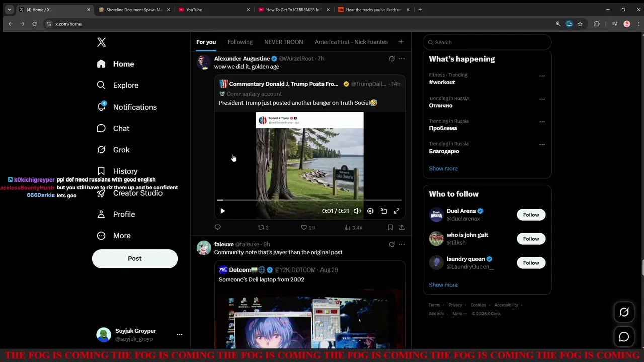Open options for the Благодарю trend
The width and height of the screenshot is (644, 362).
[x=542, y=145]
